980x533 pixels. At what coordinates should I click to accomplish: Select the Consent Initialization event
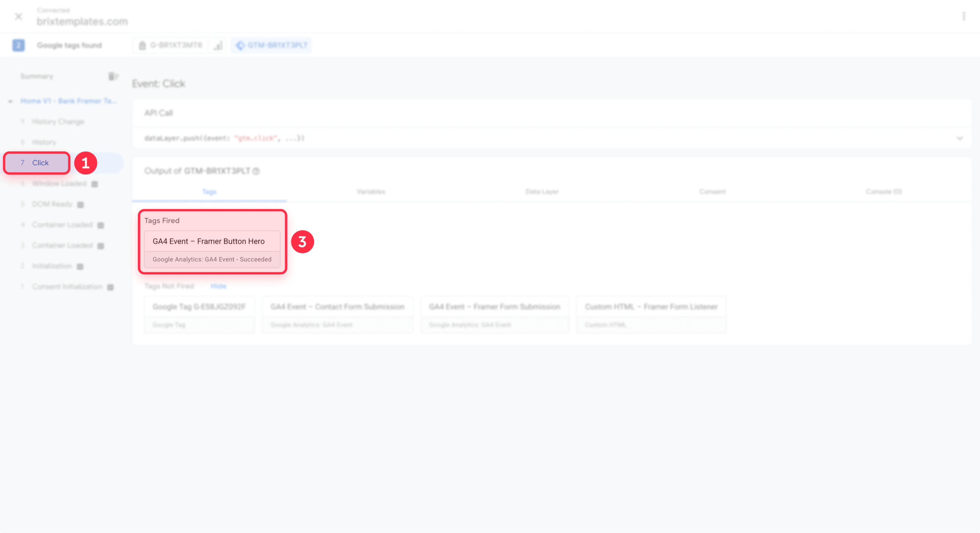[x=67, y=287]
